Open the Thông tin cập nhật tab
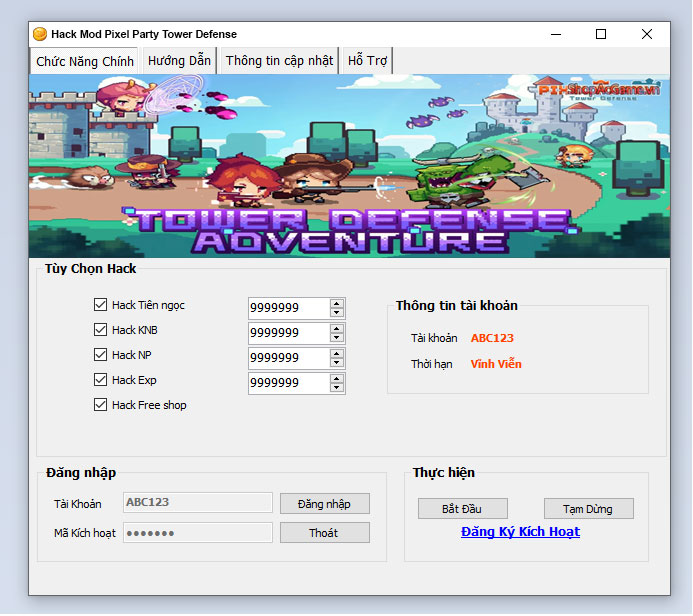The image size is (693, 616). [279, 61]
